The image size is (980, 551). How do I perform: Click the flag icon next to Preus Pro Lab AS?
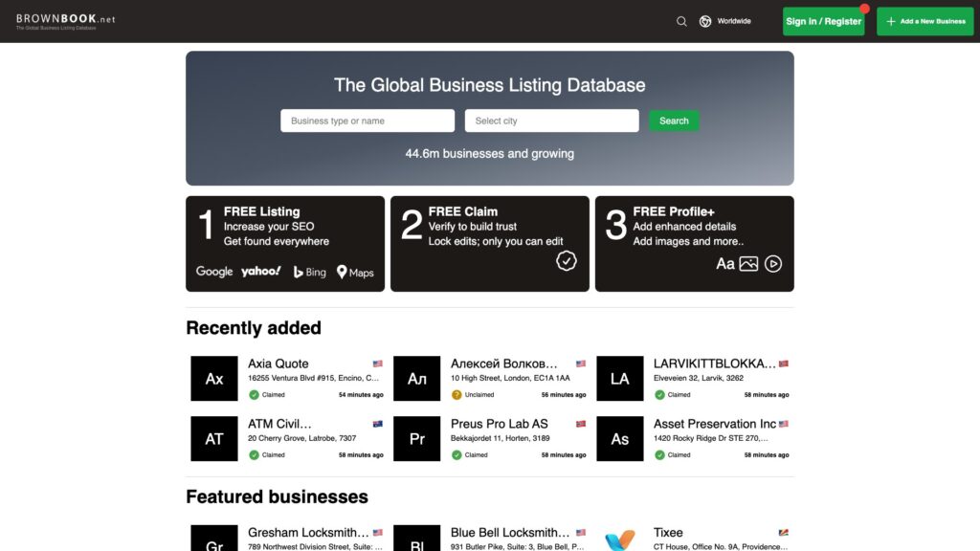coord(581,424)
